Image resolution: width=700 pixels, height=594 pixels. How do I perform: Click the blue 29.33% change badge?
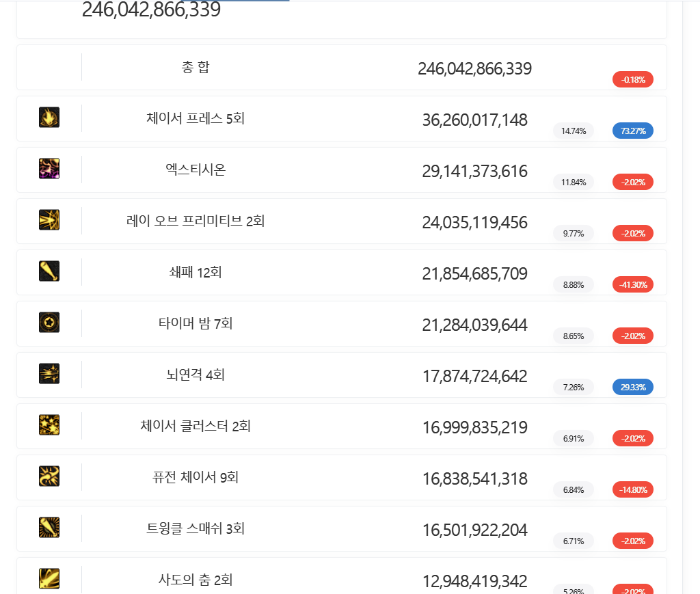[632, 387]
